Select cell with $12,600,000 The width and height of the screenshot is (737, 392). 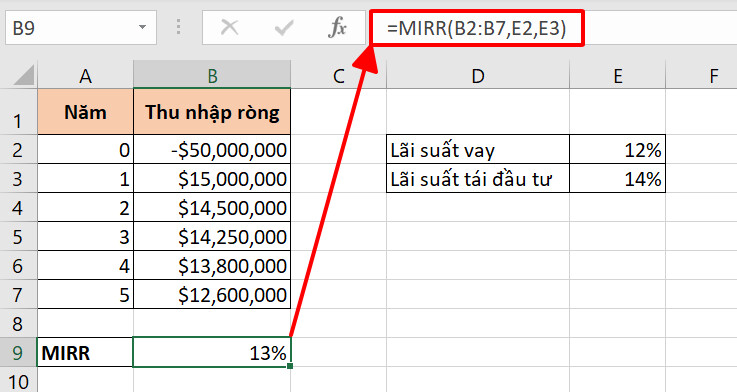coord(212,295)
